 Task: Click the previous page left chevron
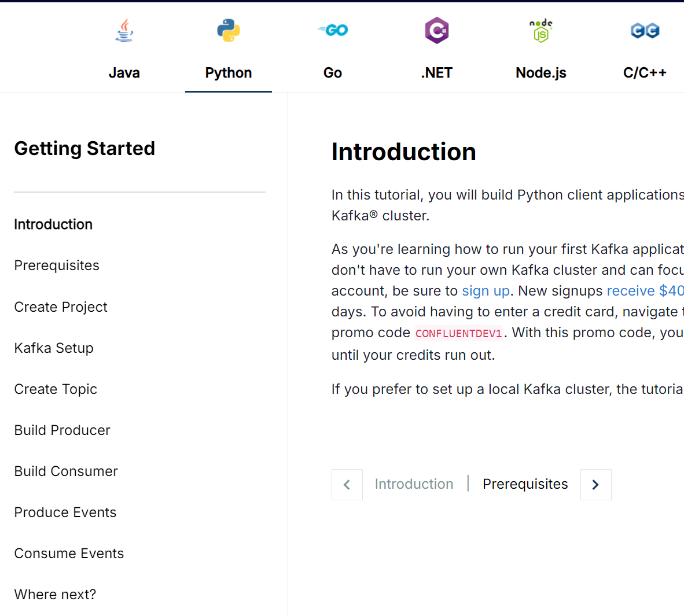click(x=347, y=485)
